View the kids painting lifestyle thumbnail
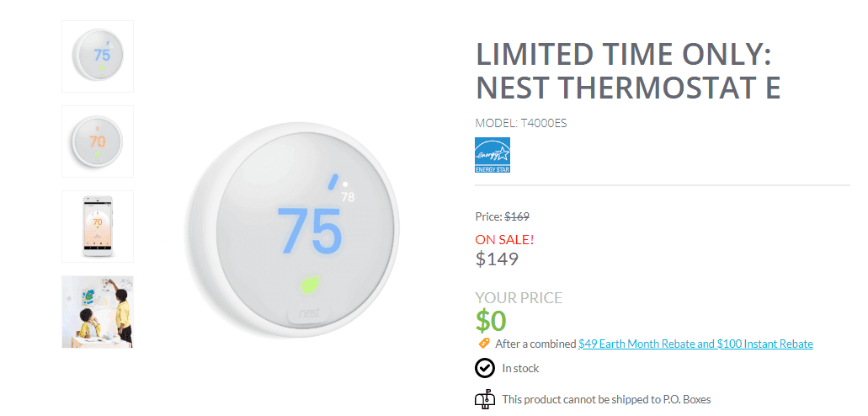The height and width of the screenshot is (416, 868). (x=98, y=312)
